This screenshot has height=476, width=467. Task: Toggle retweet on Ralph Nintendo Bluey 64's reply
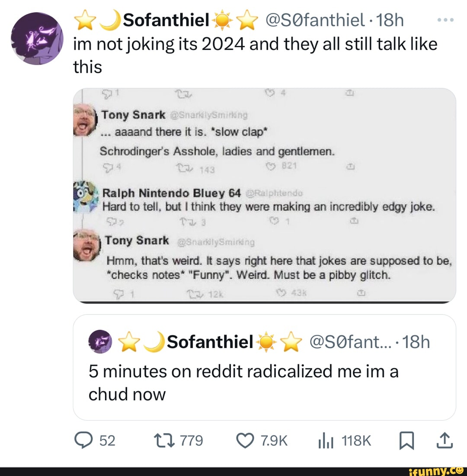(187, 221)
